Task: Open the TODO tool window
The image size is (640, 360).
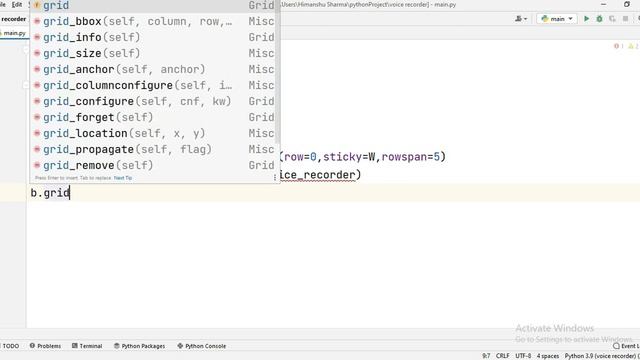Action: (x=10, y=346)
